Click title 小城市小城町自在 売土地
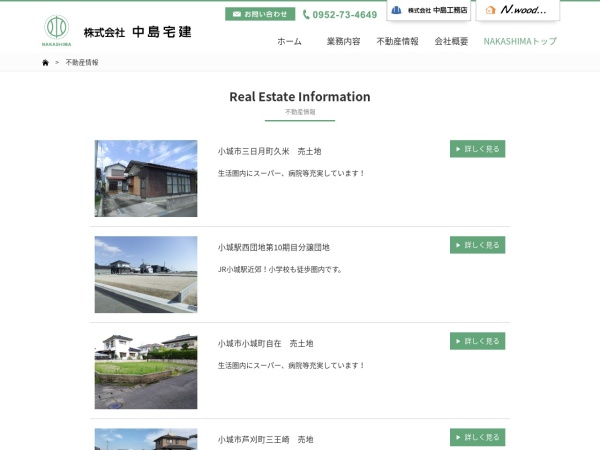 pyautogui.click(x=265, y=344)
